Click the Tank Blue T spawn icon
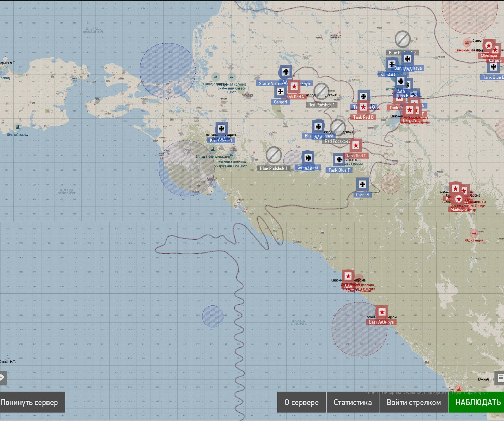 339,160
